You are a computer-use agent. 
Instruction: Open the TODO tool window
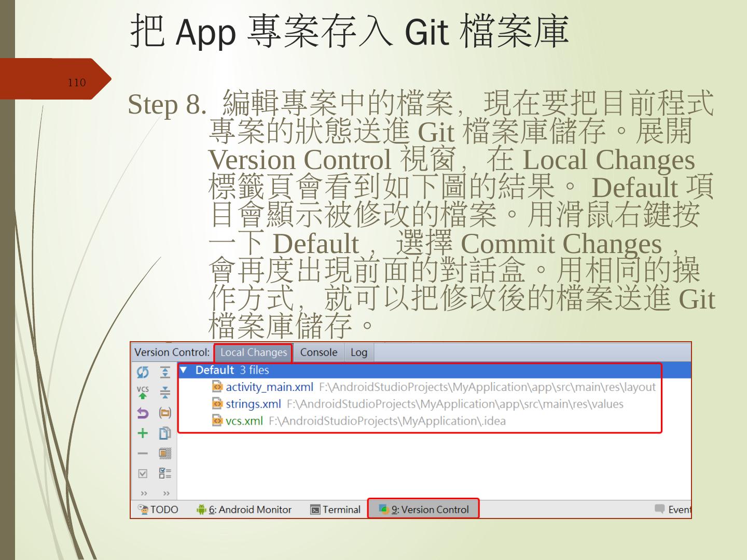[x=158, y=510]
